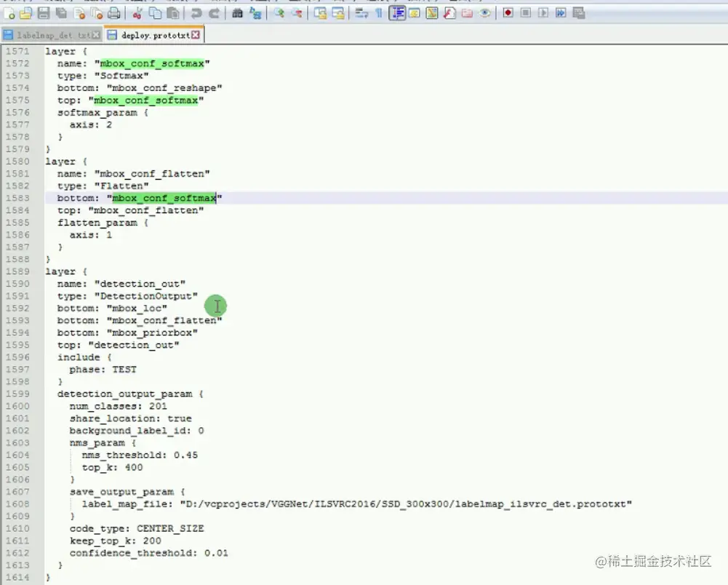
Task: Click the Open file folder icon
Action: 26,14
